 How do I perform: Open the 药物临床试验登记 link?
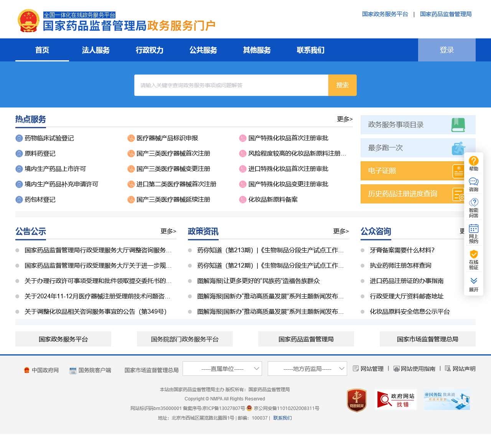(49, 138)
